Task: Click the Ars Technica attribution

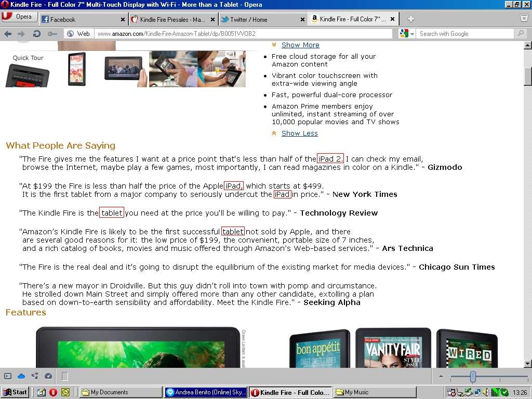Action: tap(407, 248)
